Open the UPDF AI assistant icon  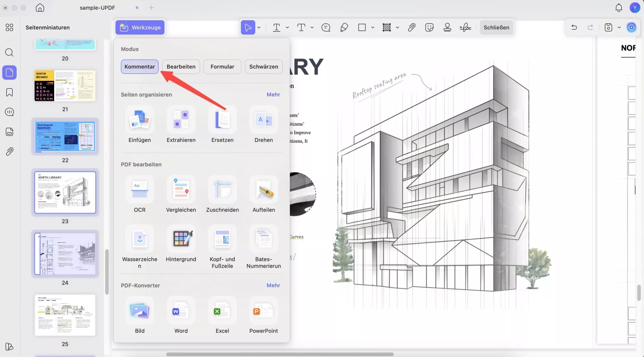(631, 27)
